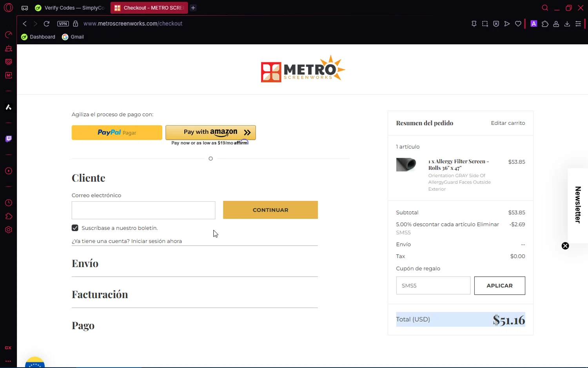Open the workspaces icon left of tabs

pos(25,8)
